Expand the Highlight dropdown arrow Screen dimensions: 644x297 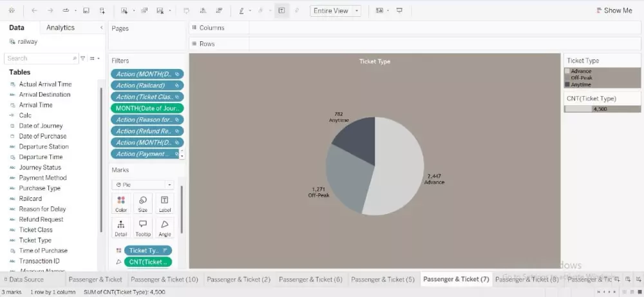point(250,11)
